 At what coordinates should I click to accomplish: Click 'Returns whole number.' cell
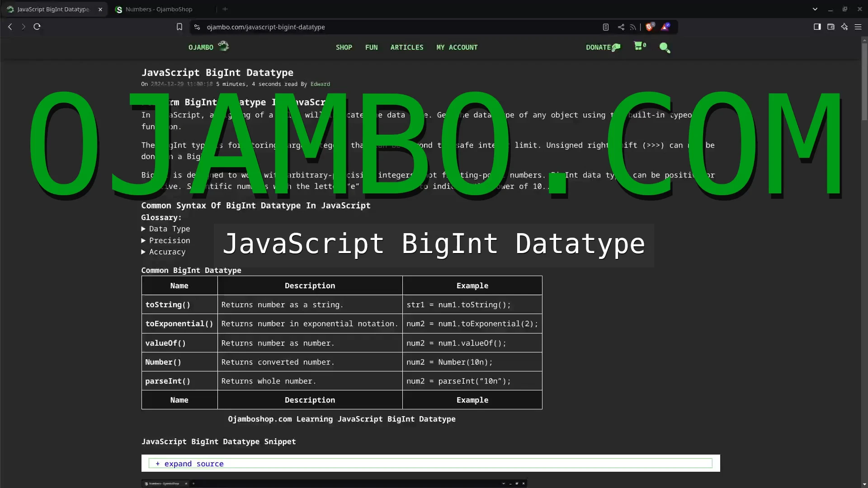(x=310, y=381)
